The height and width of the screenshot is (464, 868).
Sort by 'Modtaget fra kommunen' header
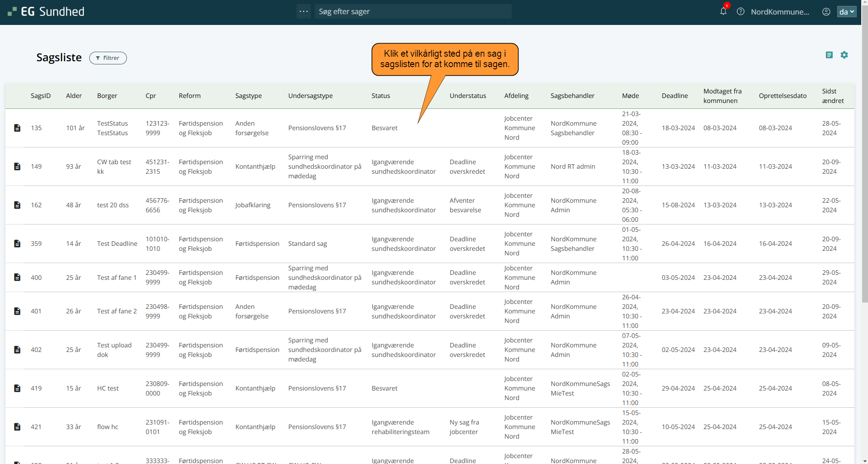[723, 96]
